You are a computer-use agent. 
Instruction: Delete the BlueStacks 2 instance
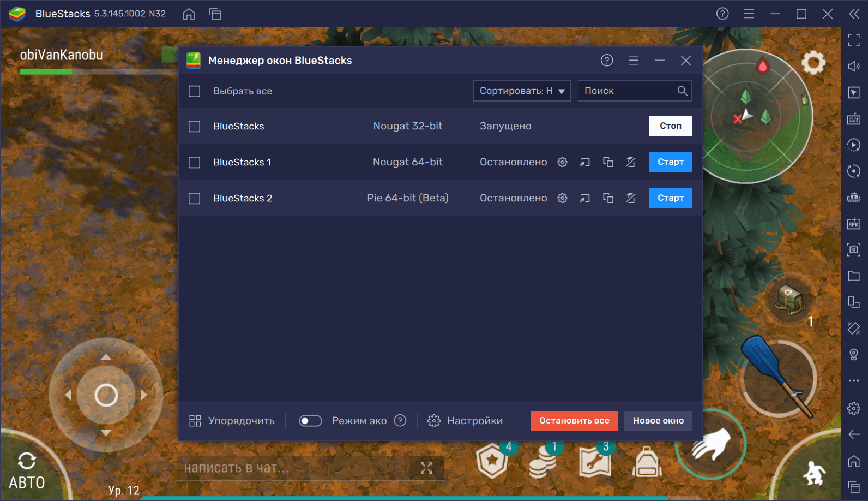coord(631,198)
